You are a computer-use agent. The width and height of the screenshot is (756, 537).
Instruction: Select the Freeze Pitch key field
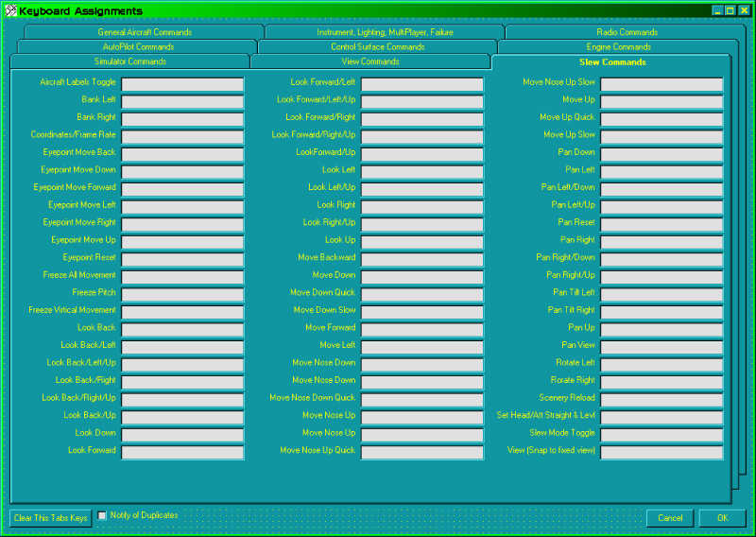point(182,294)
